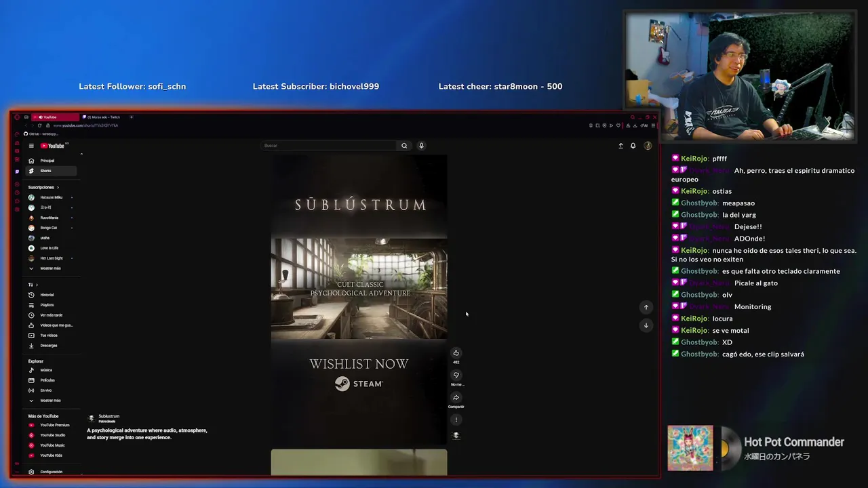868x488 pixels.
Task: Open Videos que me gustan list
Action: tap(52, 325)
